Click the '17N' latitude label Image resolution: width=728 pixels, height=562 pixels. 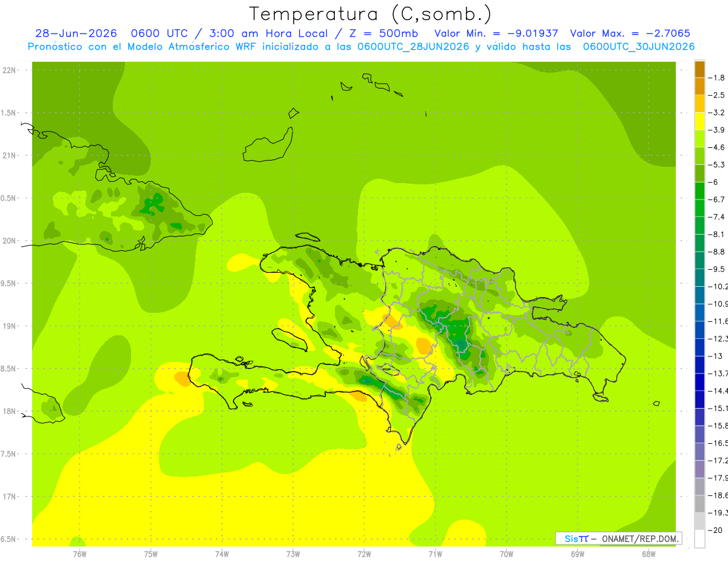point(10,497)
